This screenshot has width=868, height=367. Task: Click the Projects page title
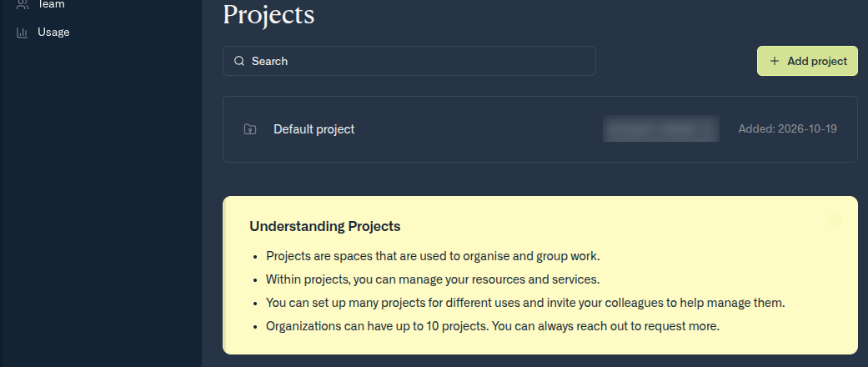point(268,14)
